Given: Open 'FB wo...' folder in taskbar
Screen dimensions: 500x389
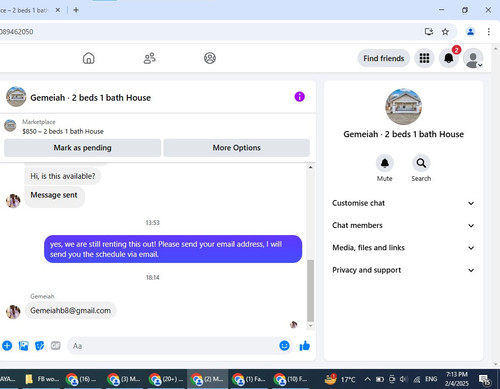Looking at the screenshot, I should click(42, 379).
